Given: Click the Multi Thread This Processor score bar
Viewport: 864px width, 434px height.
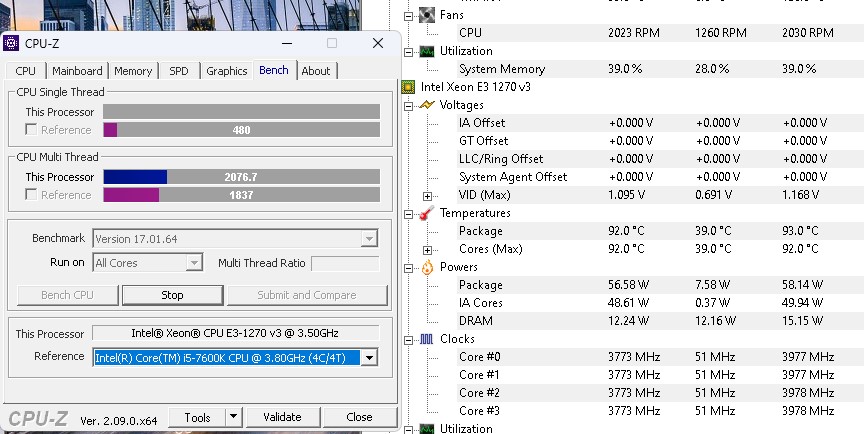Looking at the screenshot, I should 241,177.
